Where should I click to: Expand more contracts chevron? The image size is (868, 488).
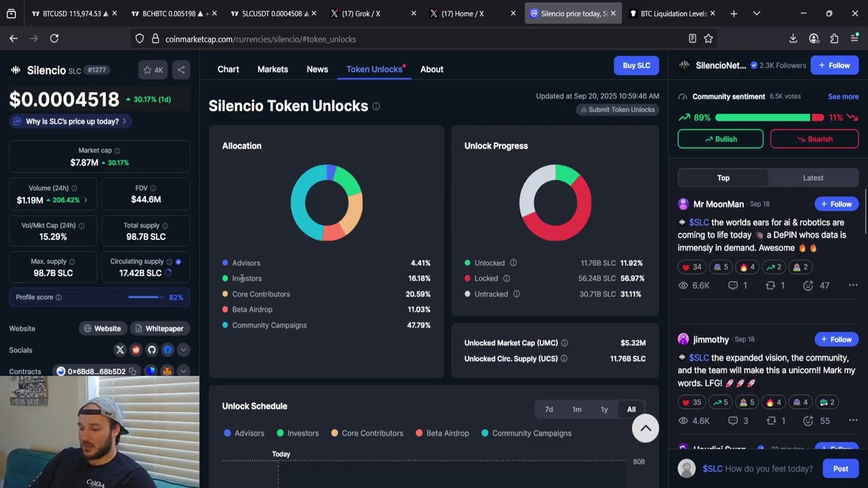pos(183,371)
